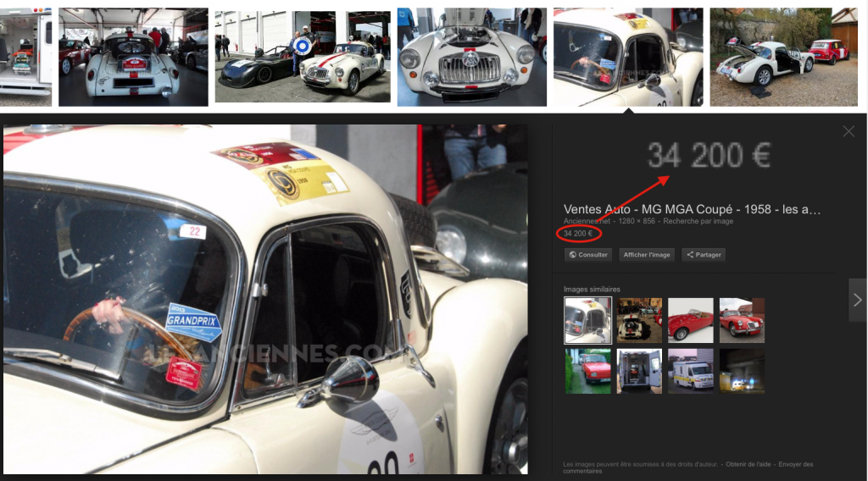Click Recherche par image link
The image size is (868, 481).
click(698, 221)
